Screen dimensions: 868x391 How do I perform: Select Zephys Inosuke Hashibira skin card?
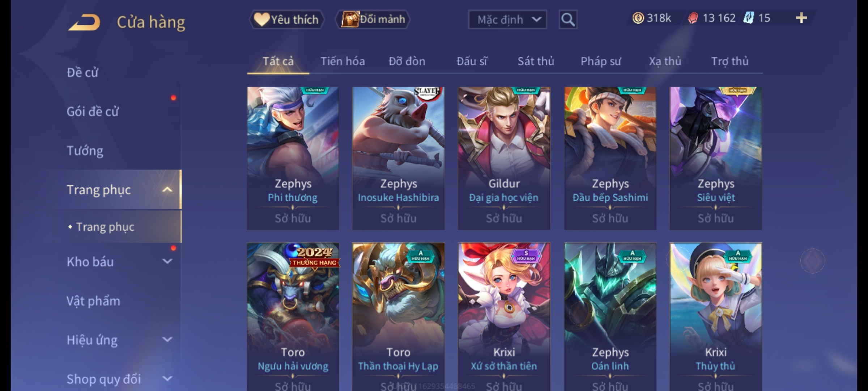click(398, 158)
